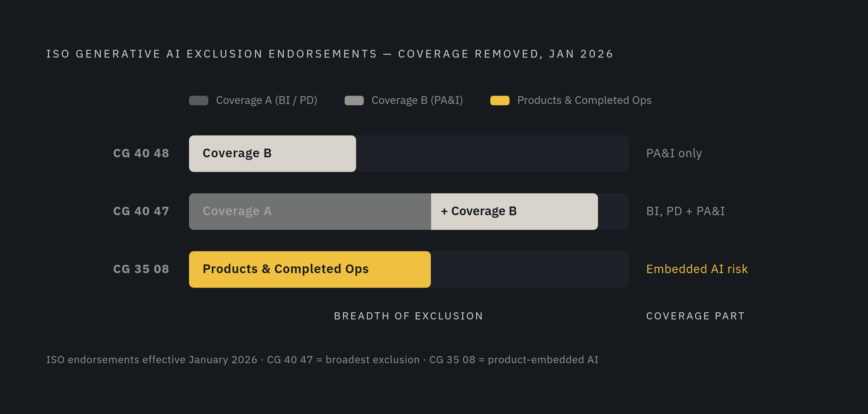868x414 pixels.
Task: Click the 'CG 40 48' row label
Action: (x=141, y=153)
